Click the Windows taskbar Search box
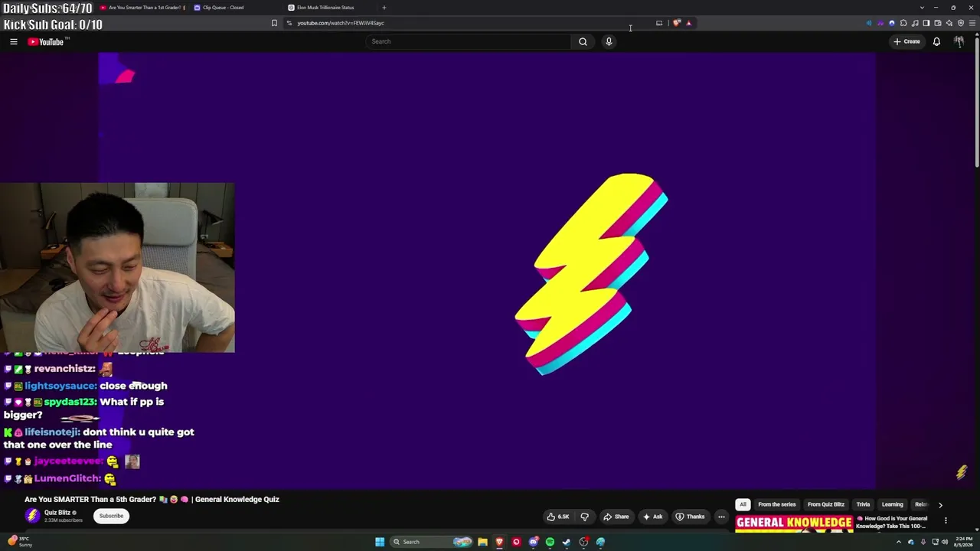The width and height of the screenshot is (980, 551). click(x=431, y=542)
